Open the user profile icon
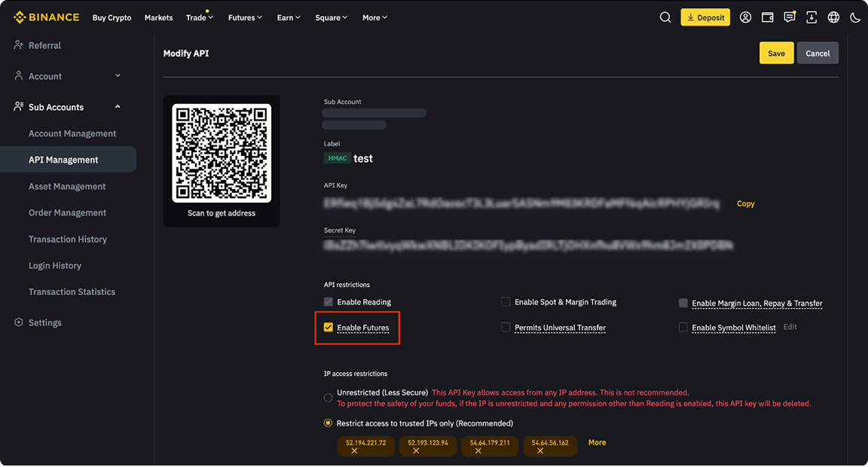Viewport: 868px width, 467px height. [745, 17]
